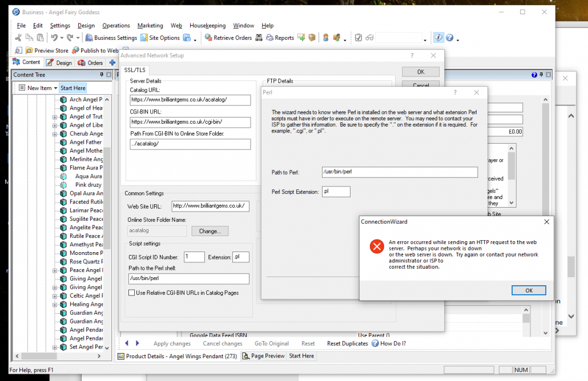
Task: Click OK in Advanced Network Setup
Action: point(421,71)
